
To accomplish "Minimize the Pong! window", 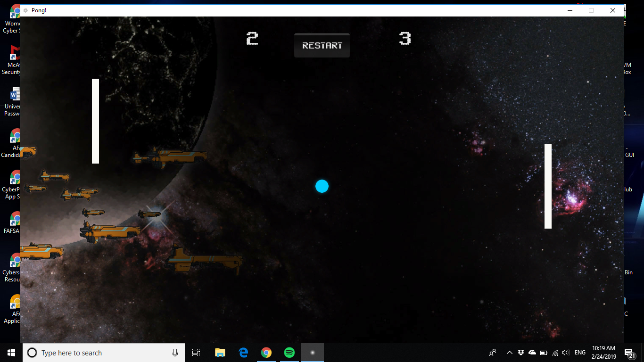I will (x=570, y=10).
